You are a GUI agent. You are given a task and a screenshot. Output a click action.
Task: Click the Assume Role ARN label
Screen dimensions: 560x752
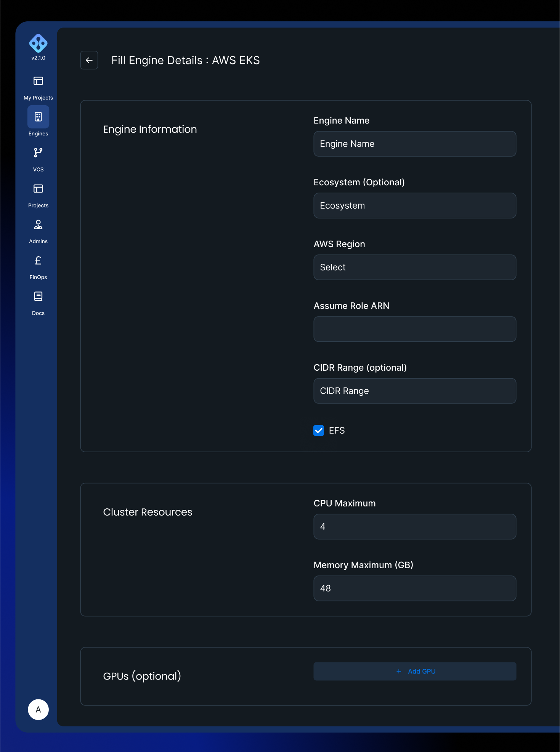tap(351, 306)
